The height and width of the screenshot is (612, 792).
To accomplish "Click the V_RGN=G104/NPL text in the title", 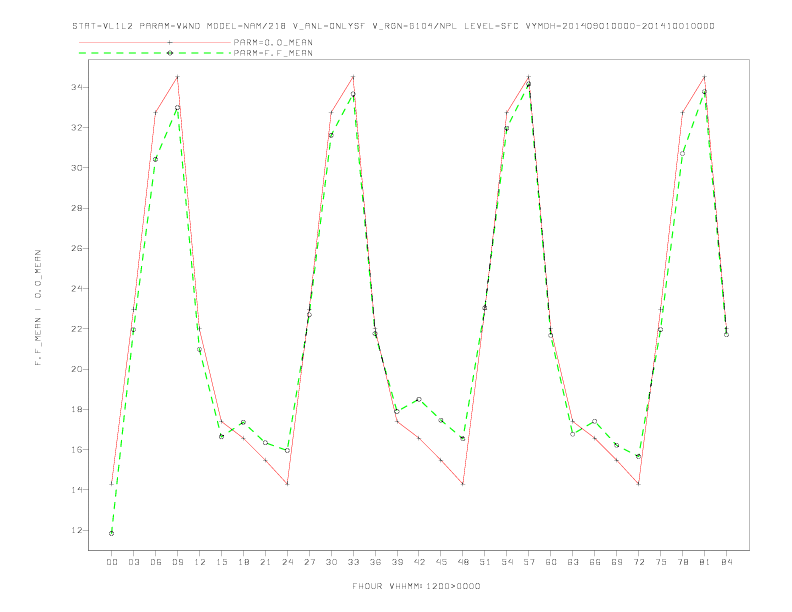I will 415,26.
